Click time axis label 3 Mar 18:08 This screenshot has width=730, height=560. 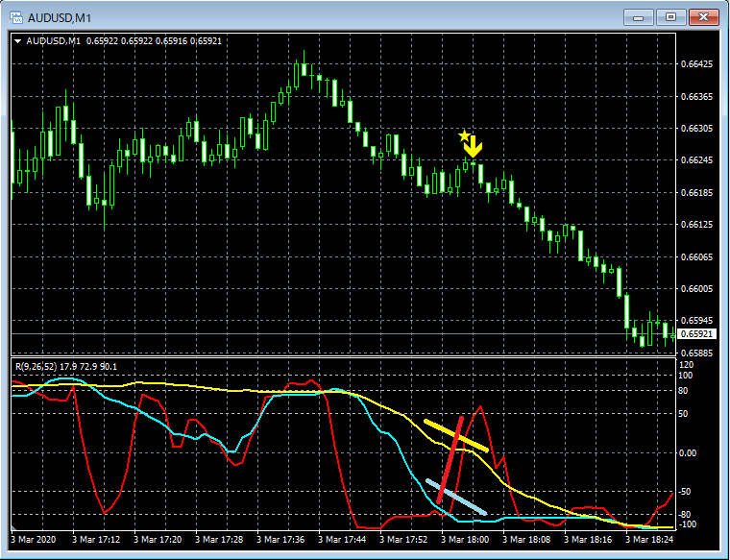(526, 540)
